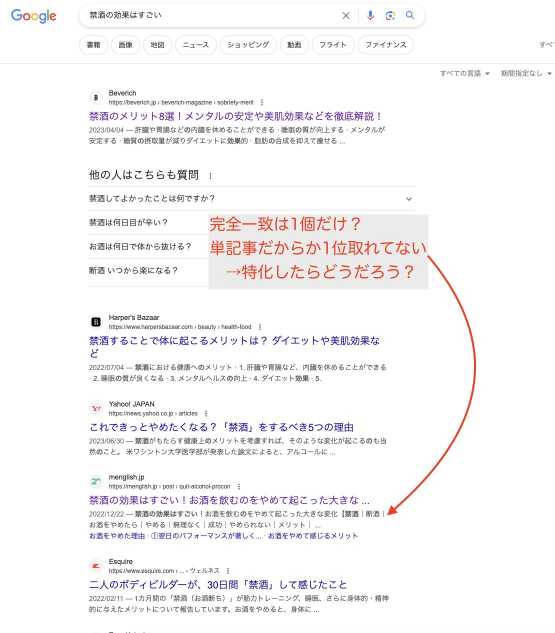Switch to the ショッピング tab
Image resolution: width=555 pixels, height=633 pixels.
(248, 45)
